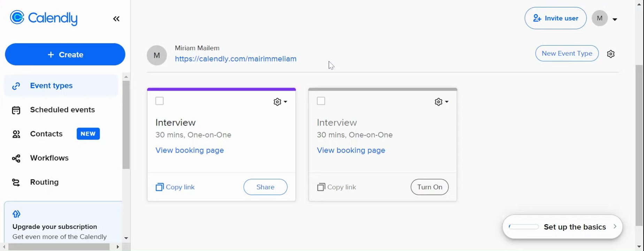Screen dimensions: 644x251
Task: Click the Contacts people icon
Action: coord(16,134)
